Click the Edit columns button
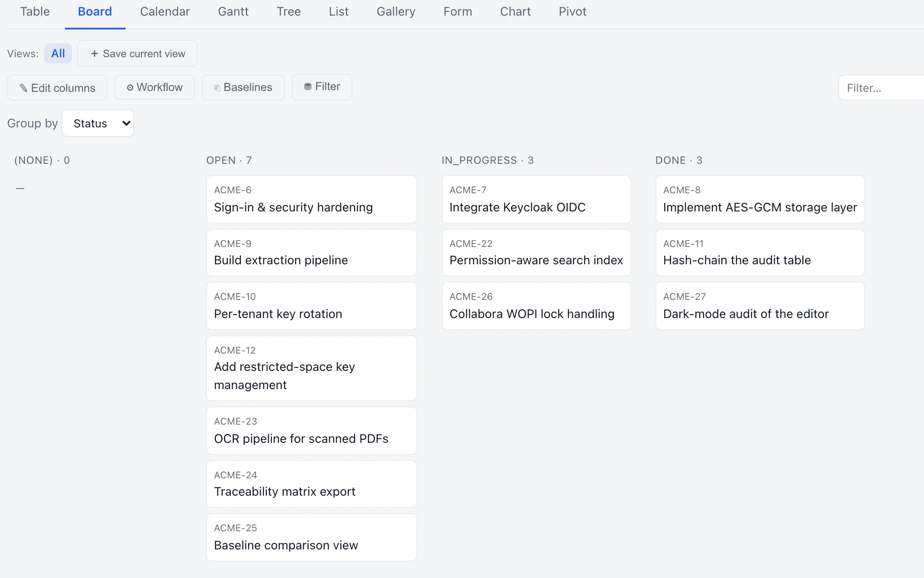This screenshot has height=578, width=924. (x=57, y=88)
